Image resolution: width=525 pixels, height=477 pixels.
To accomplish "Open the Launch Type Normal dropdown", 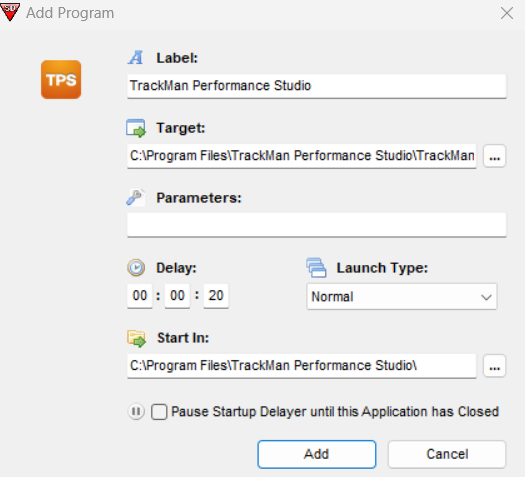I will [402, 297].
